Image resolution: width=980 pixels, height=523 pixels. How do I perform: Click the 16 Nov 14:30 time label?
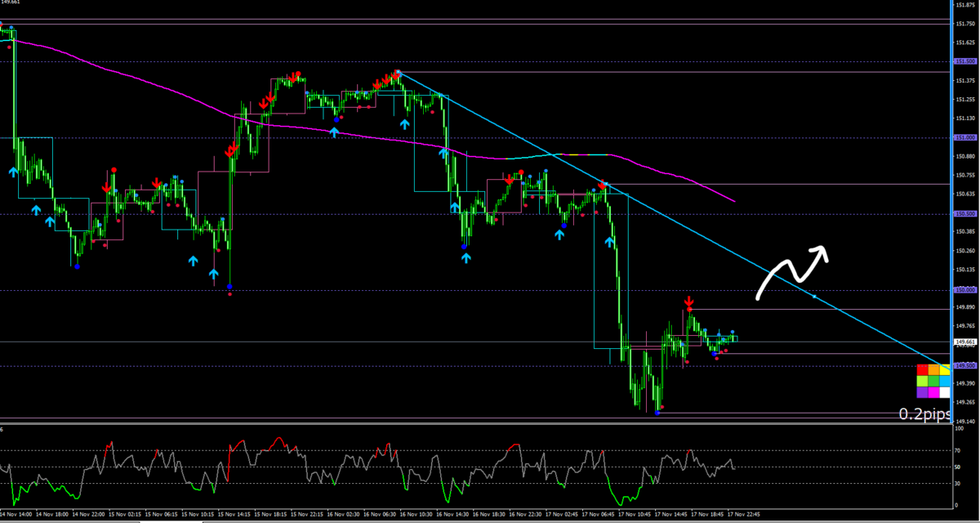(452, 515)
